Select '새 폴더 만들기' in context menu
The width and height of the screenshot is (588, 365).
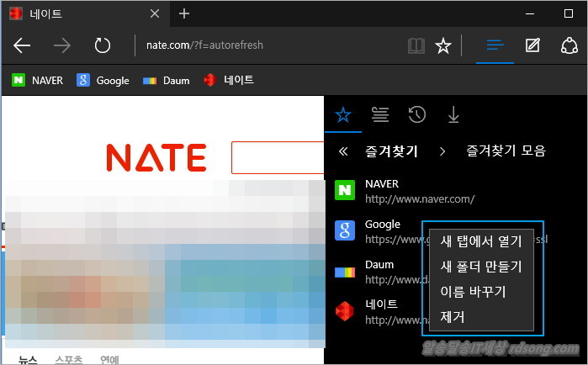point(480,267)
